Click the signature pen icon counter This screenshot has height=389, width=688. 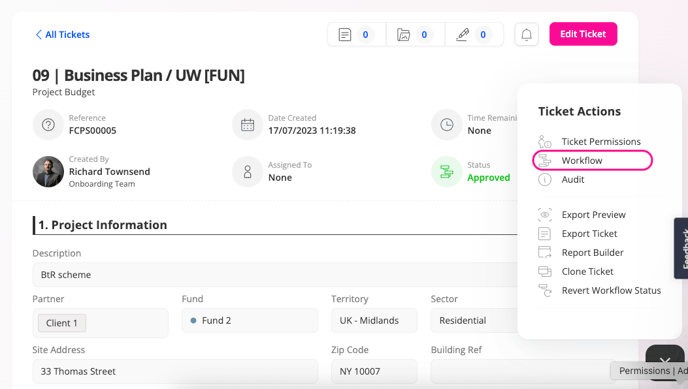(x=474, y=34)
